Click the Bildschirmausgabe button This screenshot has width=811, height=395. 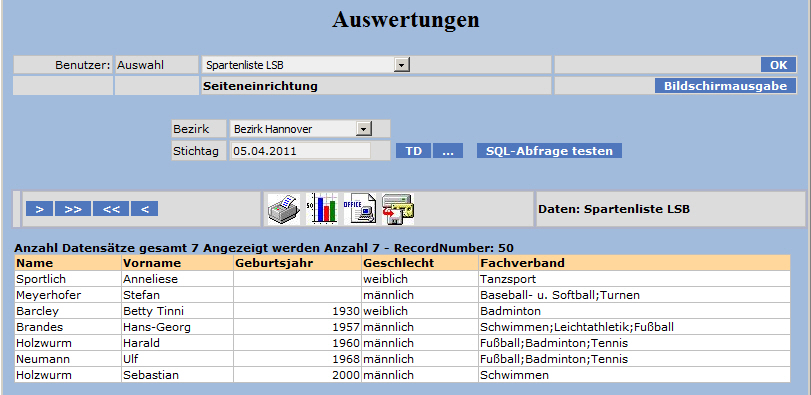725,86
